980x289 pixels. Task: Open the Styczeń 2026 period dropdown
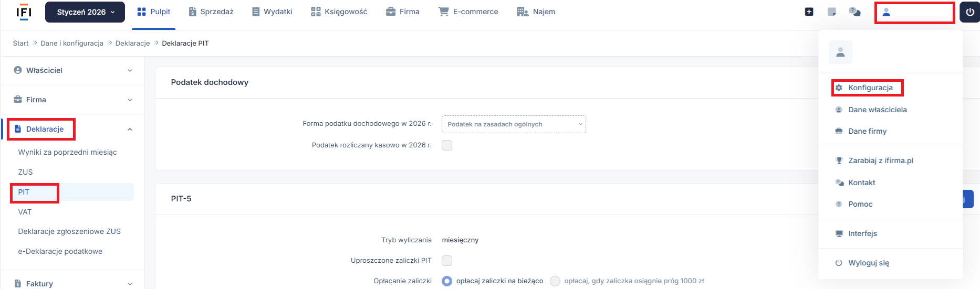[x=85, y=12]
